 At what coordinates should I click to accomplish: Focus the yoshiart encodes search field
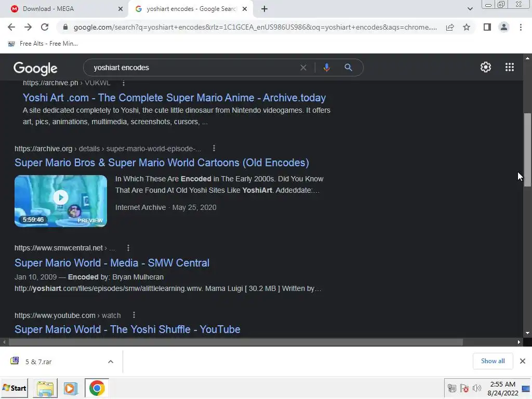193,68
